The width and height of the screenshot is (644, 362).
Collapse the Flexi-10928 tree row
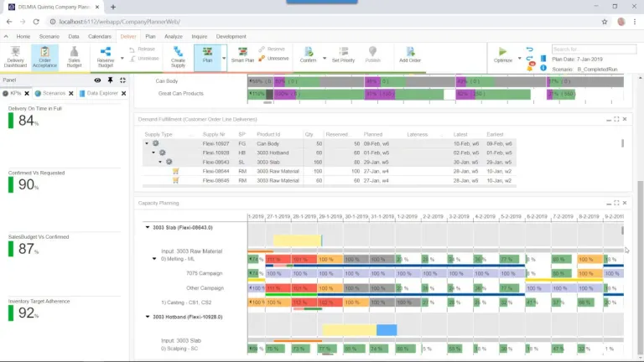(x=153, y=153)
